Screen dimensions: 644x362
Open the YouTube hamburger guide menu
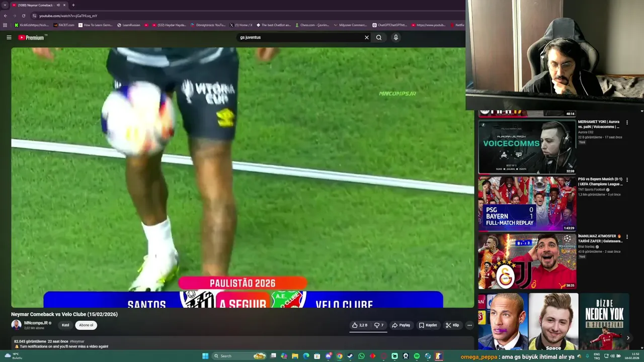coord(9,37)
